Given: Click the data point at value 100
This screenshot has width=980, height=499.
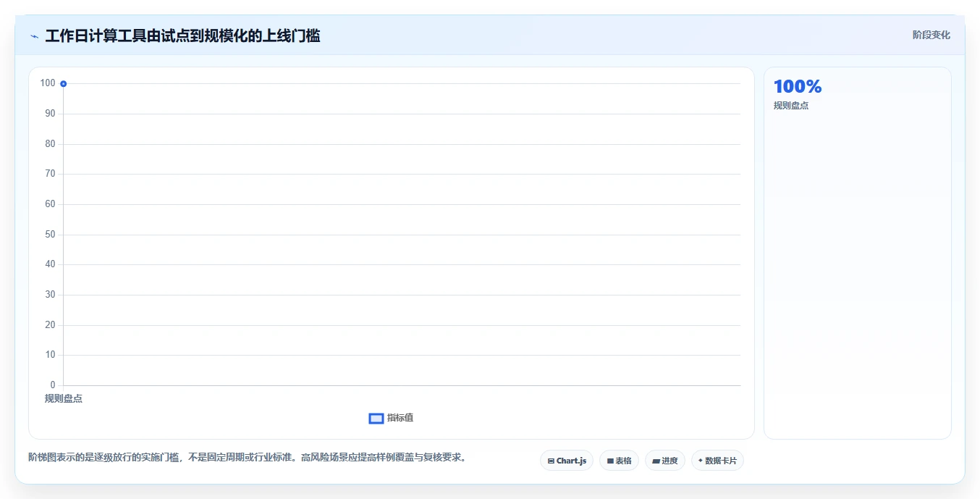Looking at the screenshot, I should pos(64,84).
